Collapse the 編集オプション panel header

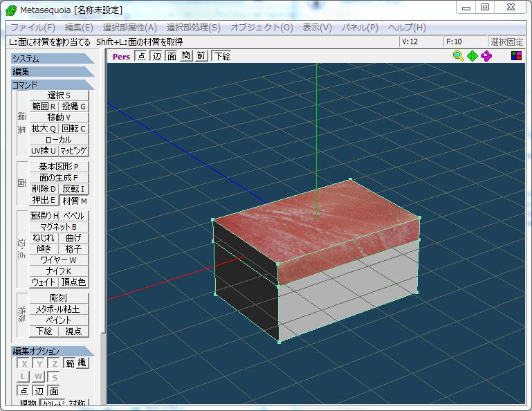[x=53, y=351]
